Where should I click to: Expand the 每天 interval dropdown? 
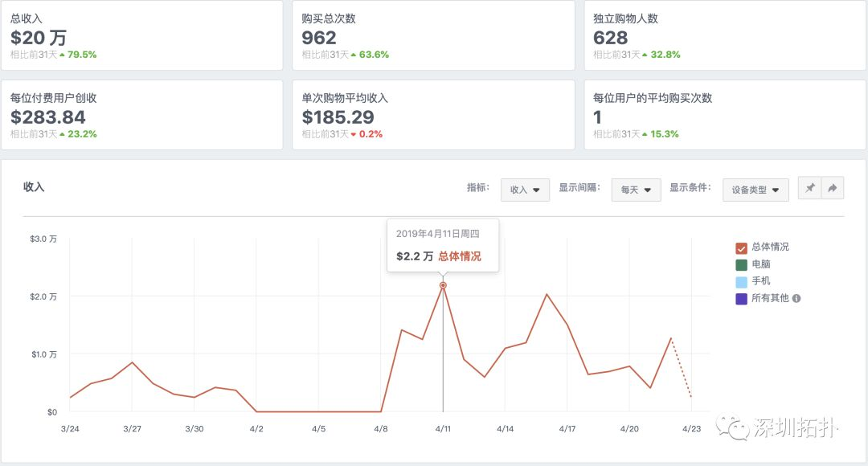pyautogui.click(x=636, y=190)
